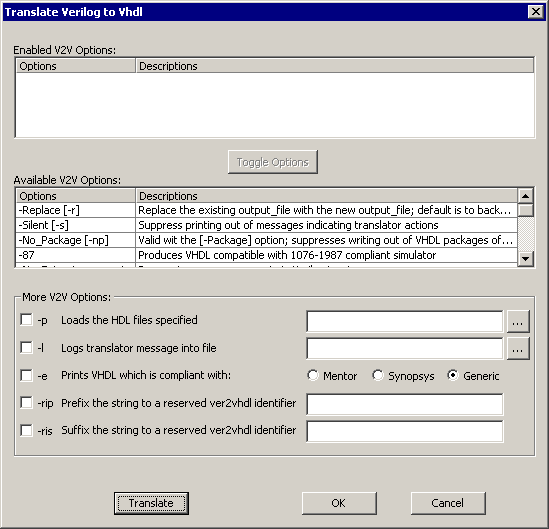Select the -Replace [-r] option row

coord(267,210)
